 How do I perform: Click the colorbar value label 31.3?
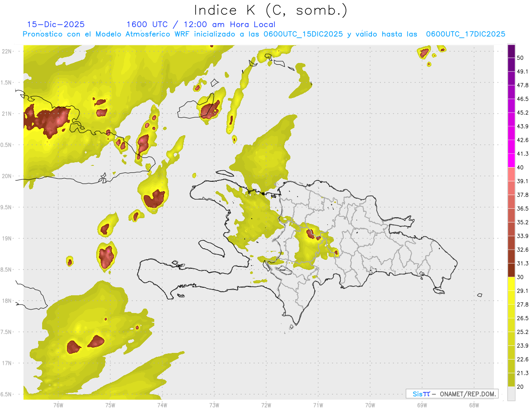pos(523,263)
